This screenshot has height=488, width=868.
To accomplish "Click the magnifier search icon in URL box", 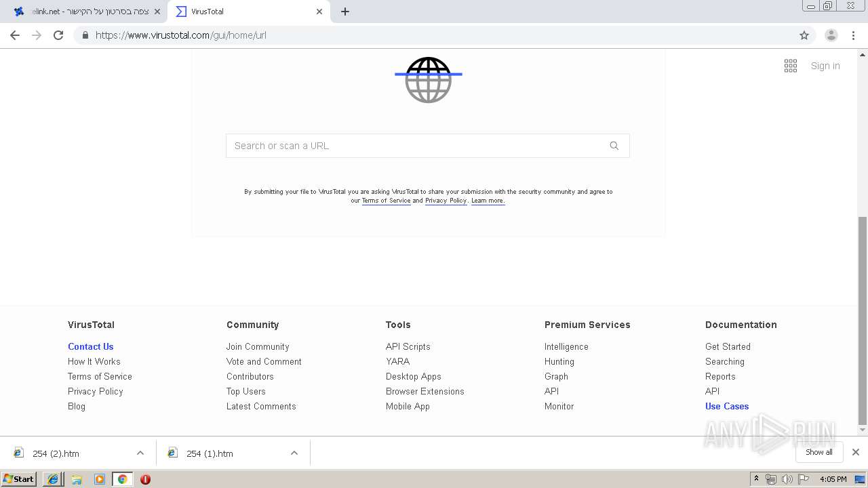I will pyautogui.click(x=614, y=146).
